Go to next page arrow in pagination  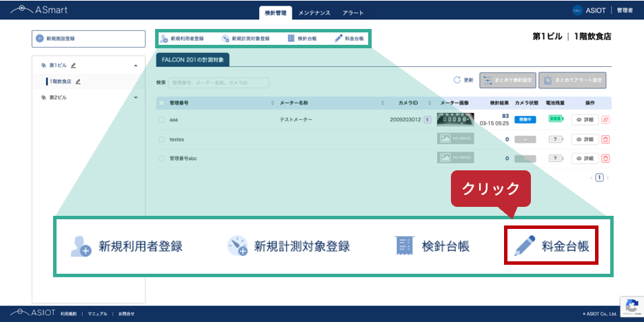pyautogui.click(x=607, y=178)
